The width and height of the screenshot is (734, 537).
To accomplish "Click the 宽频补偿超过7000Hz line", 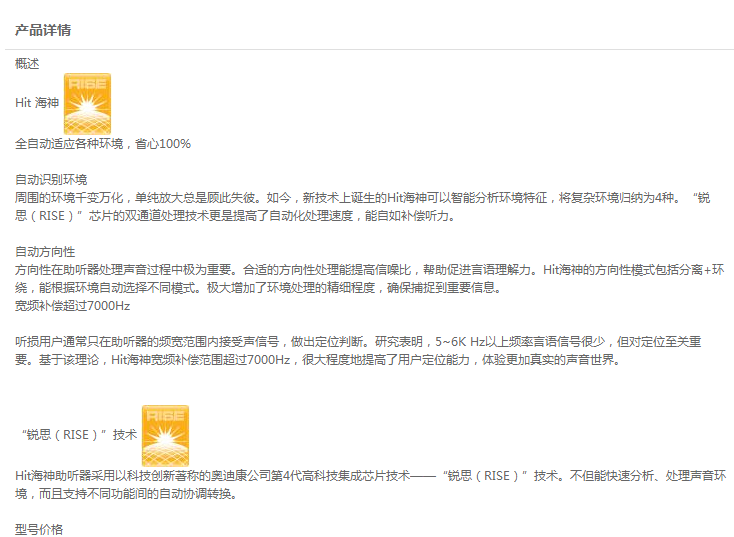I will pyautogui.click(x=73, y=306).
